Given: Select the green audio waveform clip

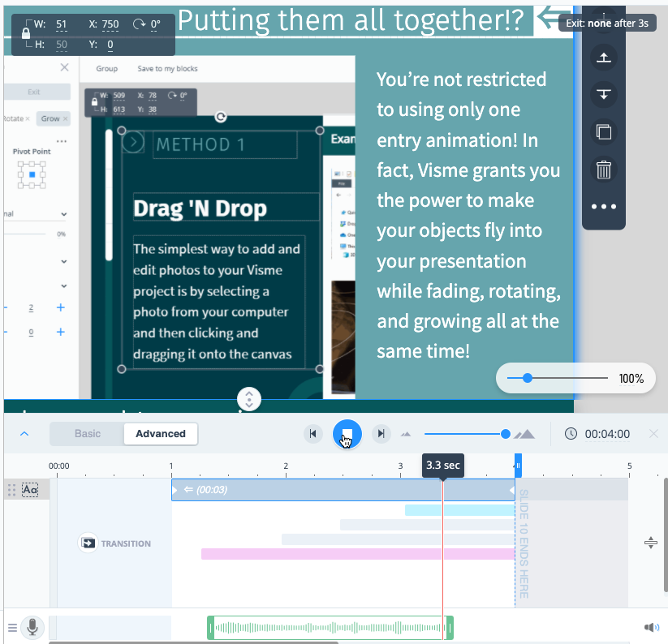Looking at the screenshot, I should pos(330,628).
